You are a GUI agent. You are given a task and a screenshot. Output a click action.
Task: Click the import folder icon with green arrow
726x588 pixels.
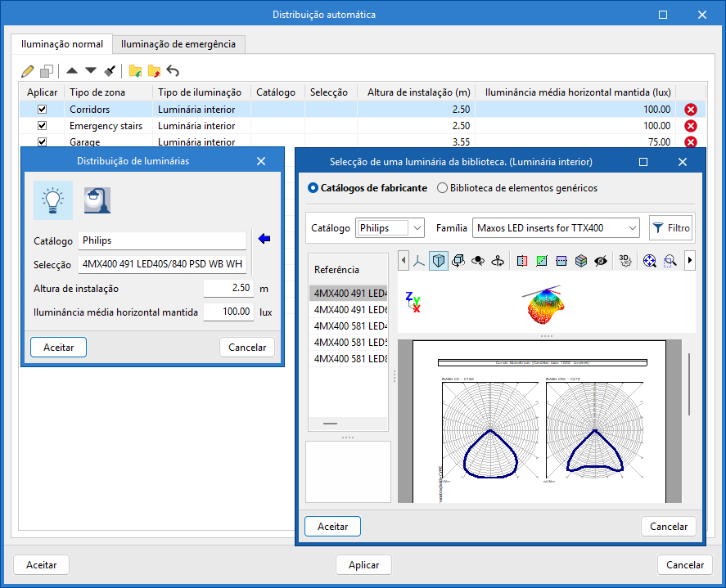[135, 71]
